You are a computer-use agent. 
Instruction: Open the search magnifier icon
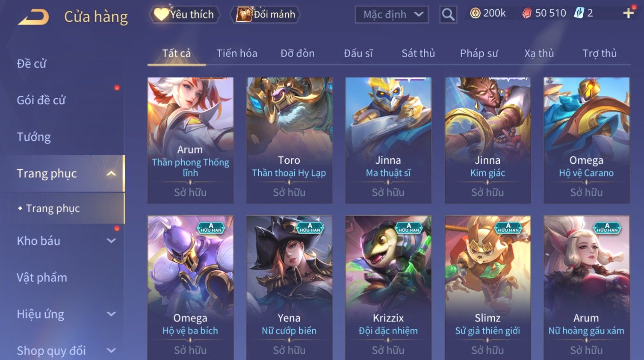(448, 15)
